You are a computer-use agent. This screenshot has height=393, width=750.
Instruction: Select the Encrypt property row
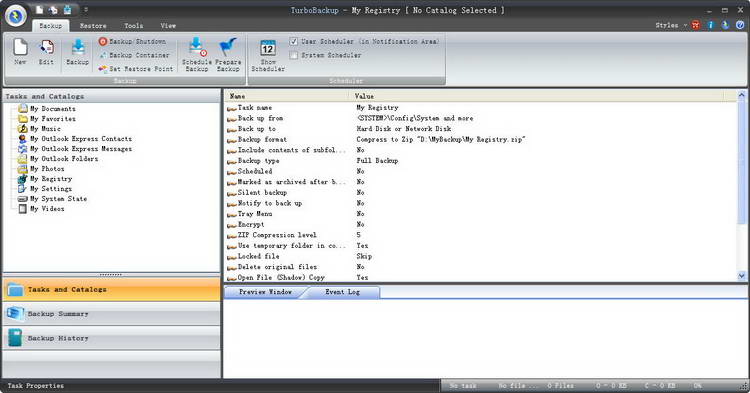click(x=481, y=224)
